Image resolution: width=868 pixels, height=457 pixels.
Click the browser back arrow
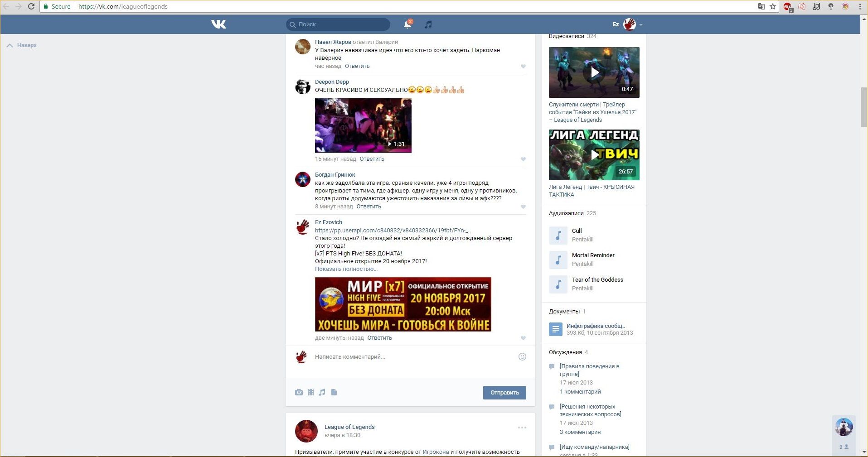[x=6, y=6]
